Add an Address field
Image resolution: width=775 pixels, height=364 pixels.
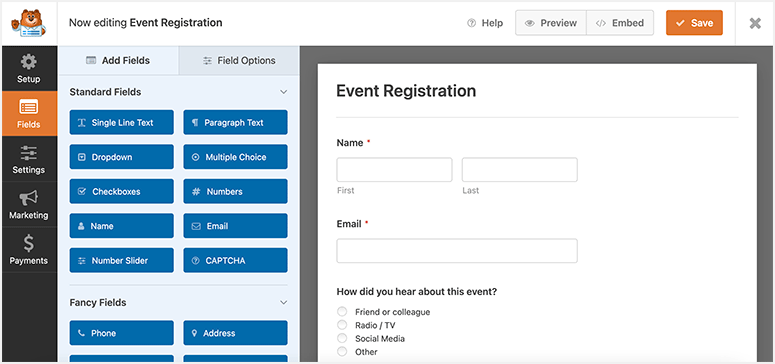point(235,333)
